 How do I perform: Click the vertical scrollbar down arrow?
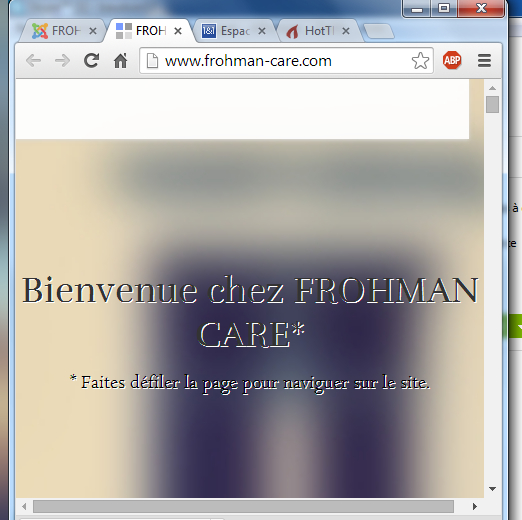[x=492, y=489]
